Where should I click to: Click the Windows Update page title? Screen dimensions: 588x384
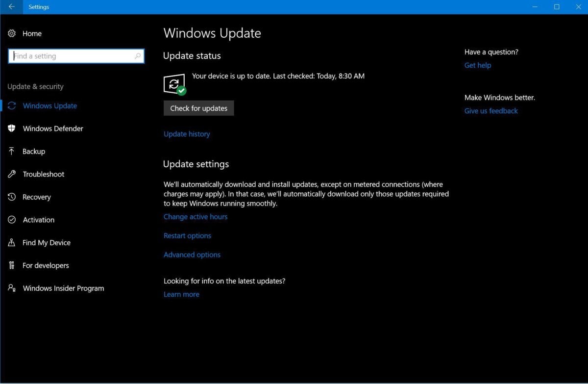coord(212,33)
